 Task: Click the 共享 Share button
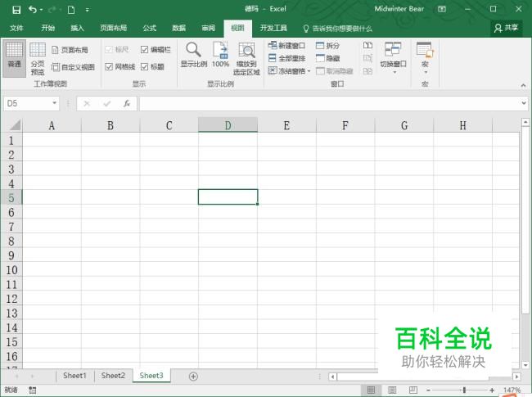click(x=506, y=28)
